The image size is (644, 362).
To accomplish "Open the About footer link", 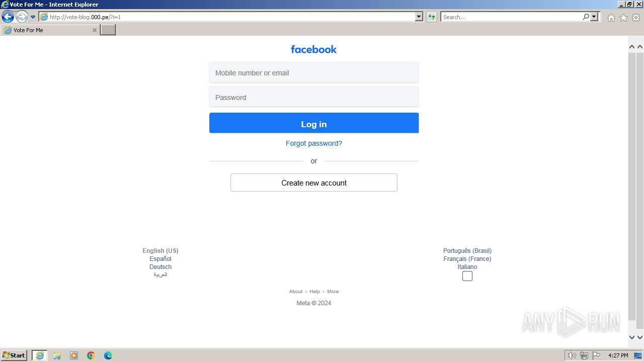I will [296, 292].
